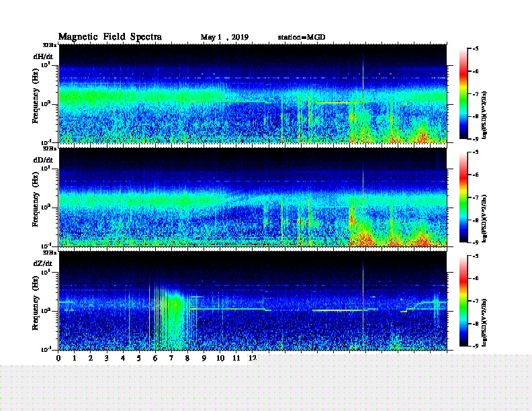The image size is (532, 411).
Task: Click the "-5" tick of dD/dt color scale
Action: [x=476, y=152]
